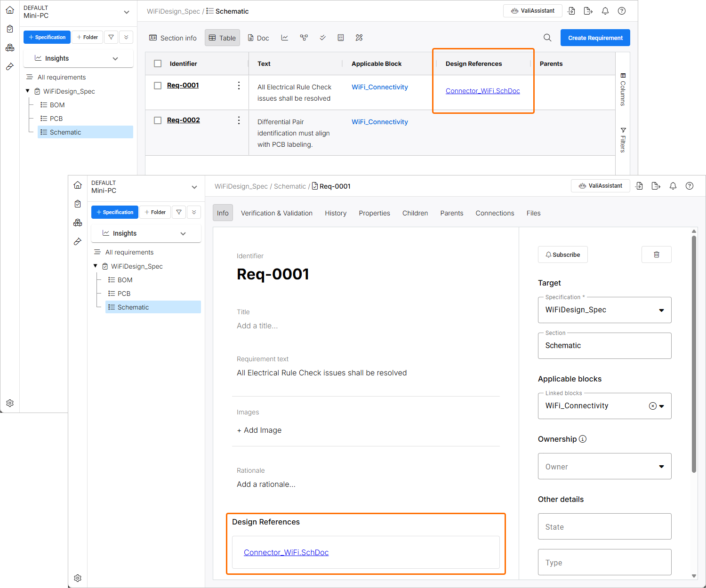Open settings gear in the Req-0001 detail window
This screenshot has width=706, height=588.
78,578
